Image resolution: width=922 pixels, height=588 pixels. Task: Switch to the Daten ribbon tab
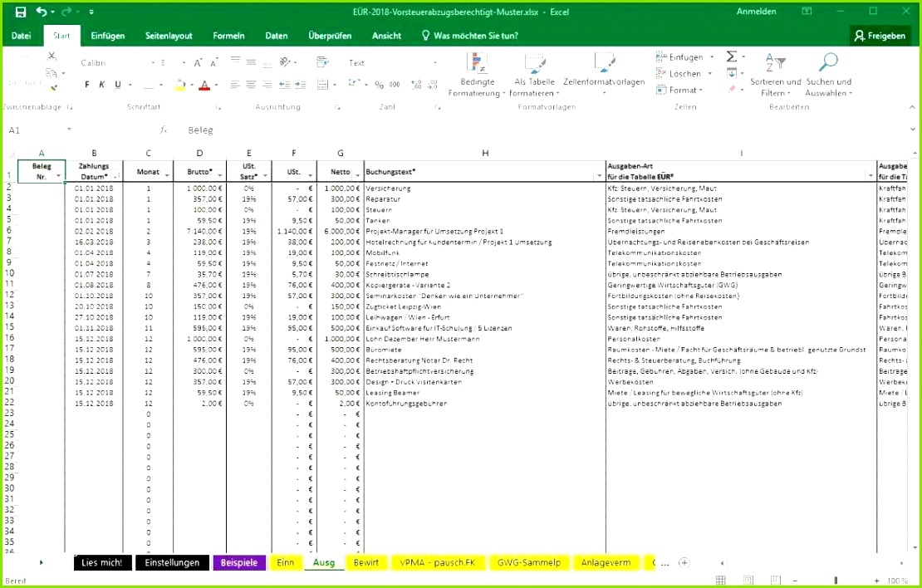tap(277, 36)
